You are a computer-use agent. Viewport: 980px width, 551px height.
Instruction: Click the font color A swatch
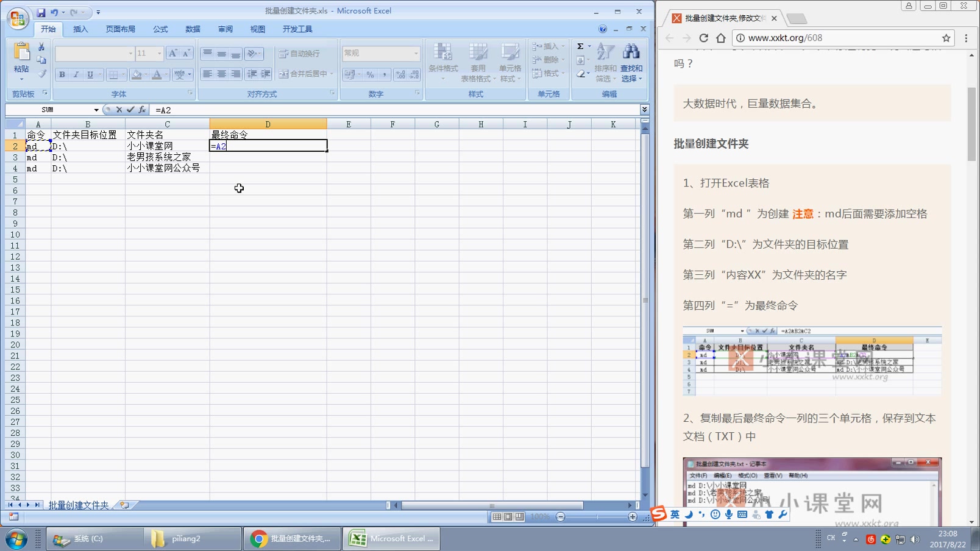[x=157, y=74]
